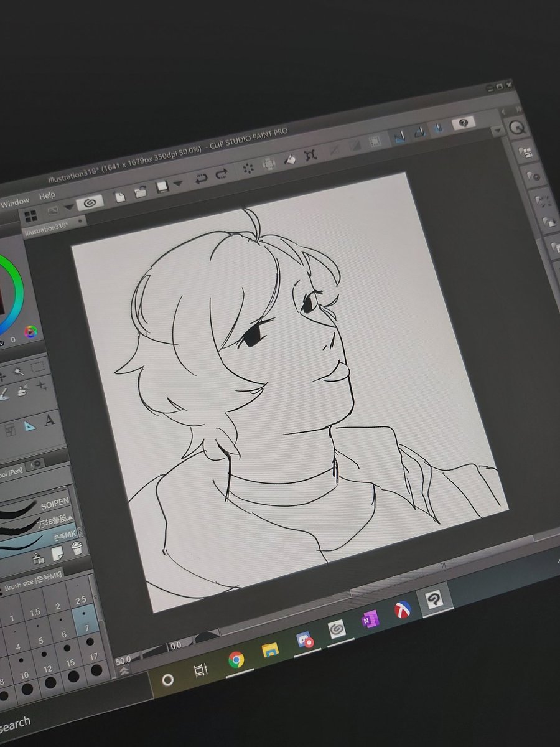Open Clip Studio Paint support help icon
This screenshot has width=560, height=747.
[x=464, y=123]
